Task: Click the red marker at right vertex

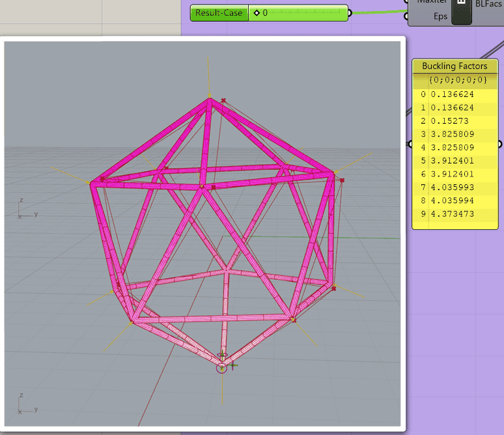Action: tap(342, 180)
